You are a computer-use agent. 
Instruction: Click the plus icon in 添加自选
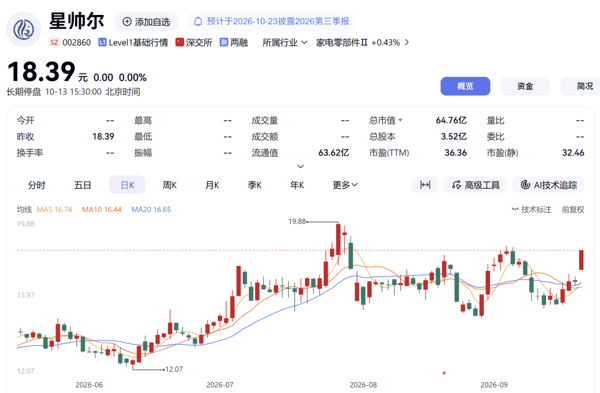click(127, 21)
